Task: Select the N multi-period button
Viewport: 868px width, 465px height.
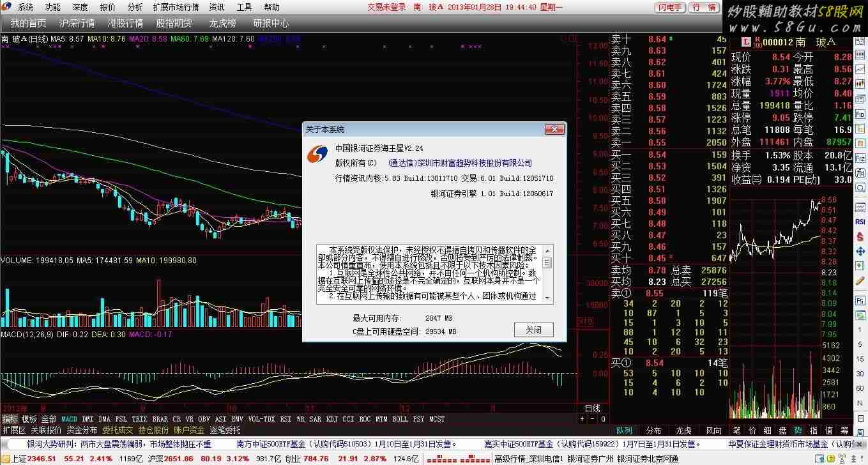Action: (860, 402)
